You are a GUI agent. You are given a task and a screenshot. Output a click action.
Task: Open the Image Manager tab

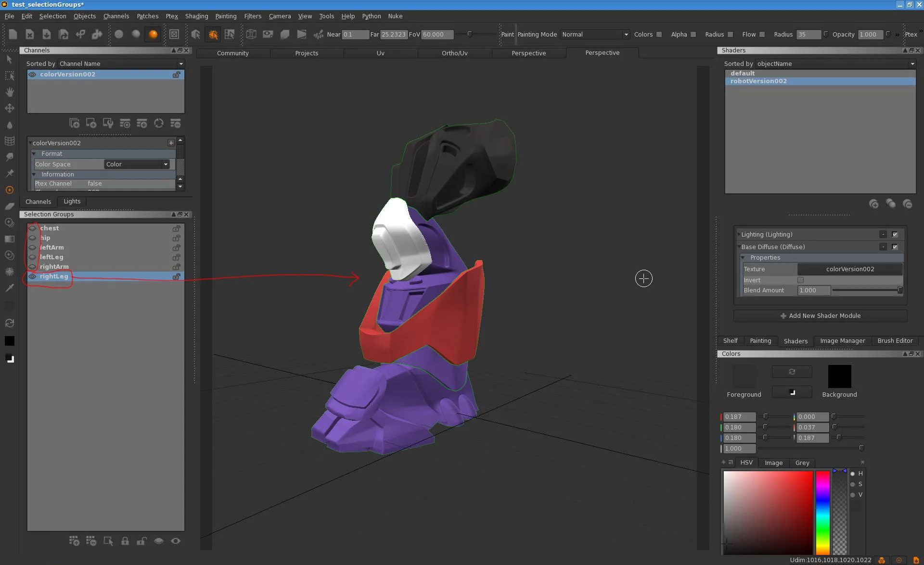(x=842, y=341)
